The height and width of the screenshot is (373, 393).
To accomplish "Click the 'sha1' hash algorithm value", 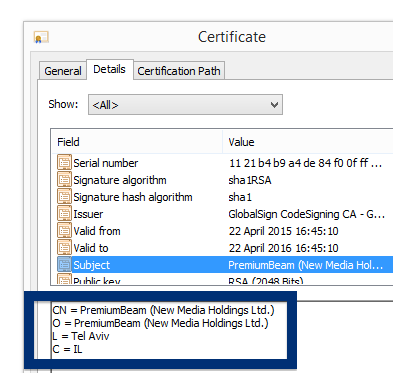I will point(240,197).
